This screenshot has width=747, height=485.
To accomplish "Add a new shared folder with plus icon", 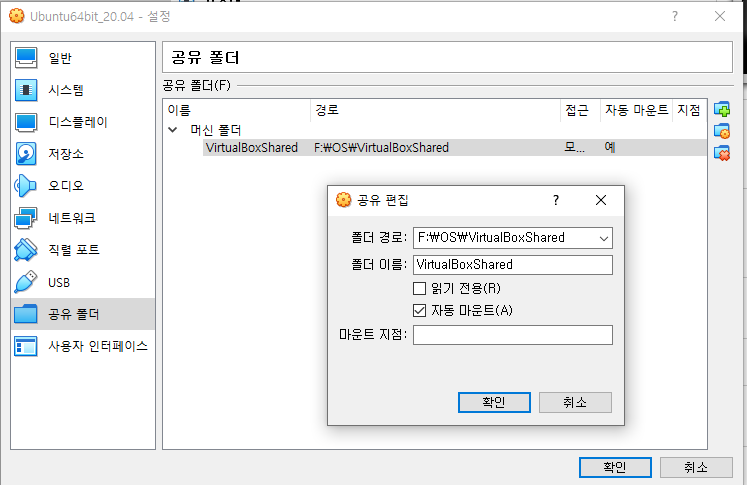I will [x=722, y=110].
